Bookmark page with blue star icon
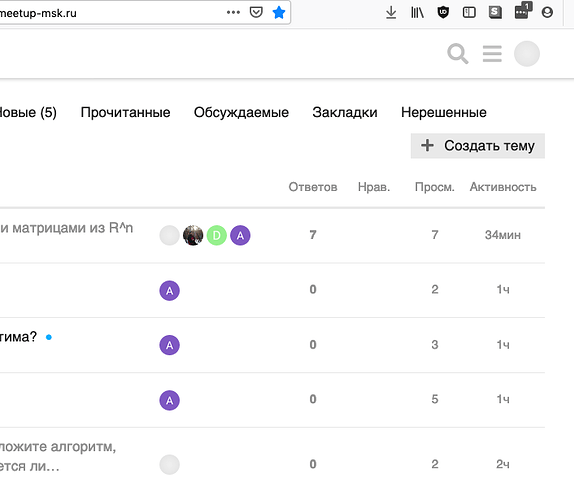This screenshot has width=574, height=500. click(x=279, y=12)
